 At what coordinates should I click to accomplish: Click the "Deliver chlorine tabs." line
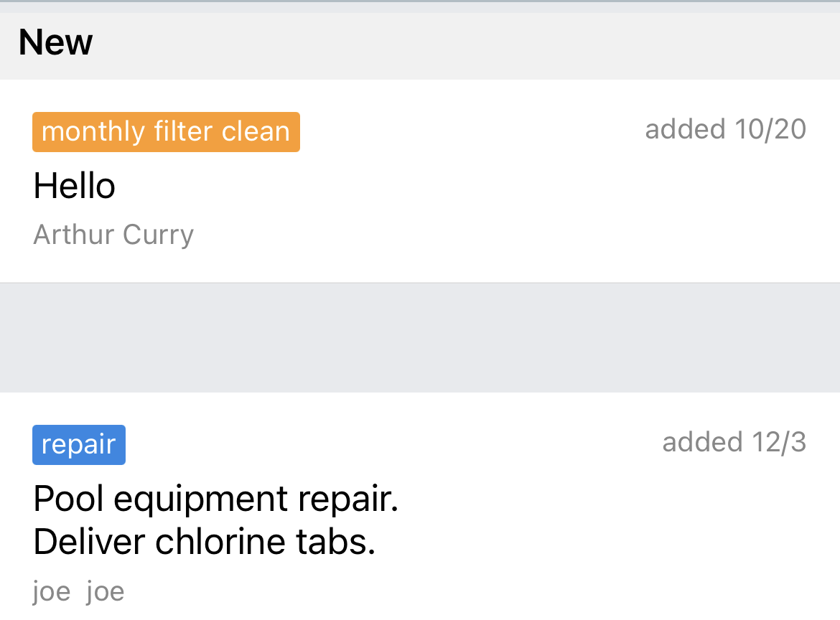pyautogui.click(x=205, y=542)
